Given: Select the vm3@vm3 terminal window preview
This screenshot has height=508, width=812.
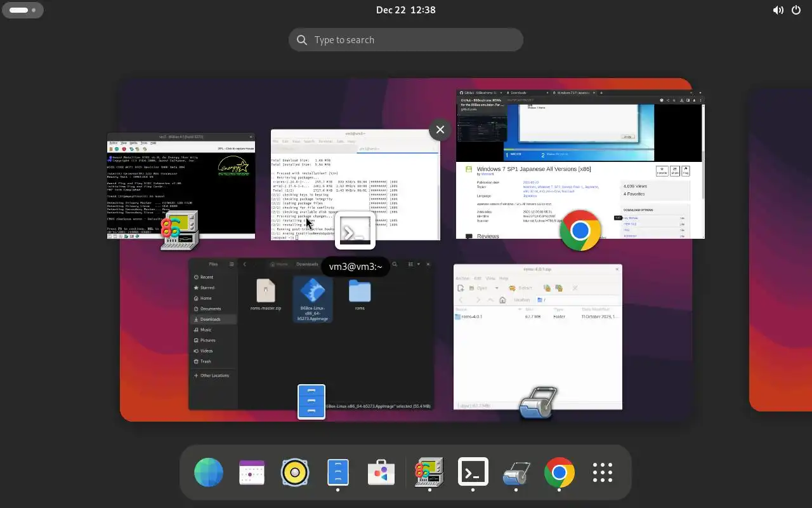Looking at the screenshot, I should tap(355, 185).
